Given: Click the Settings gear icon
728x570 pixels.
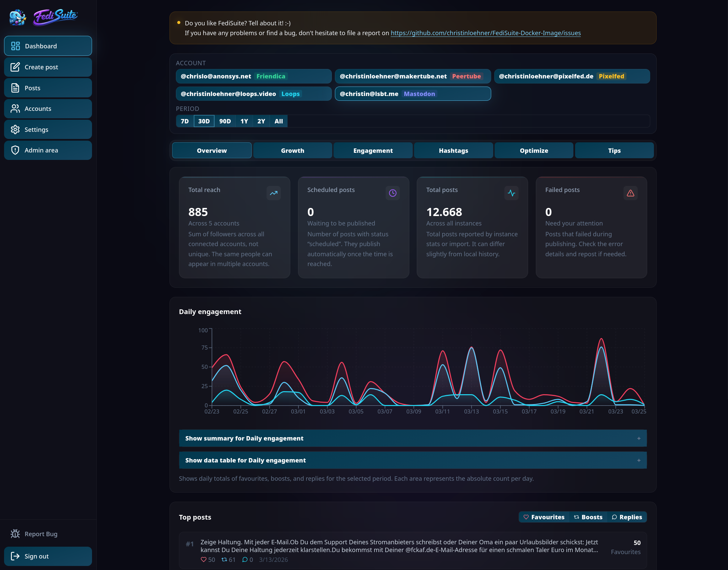Looking at the screenshot, I should [15, 129].
